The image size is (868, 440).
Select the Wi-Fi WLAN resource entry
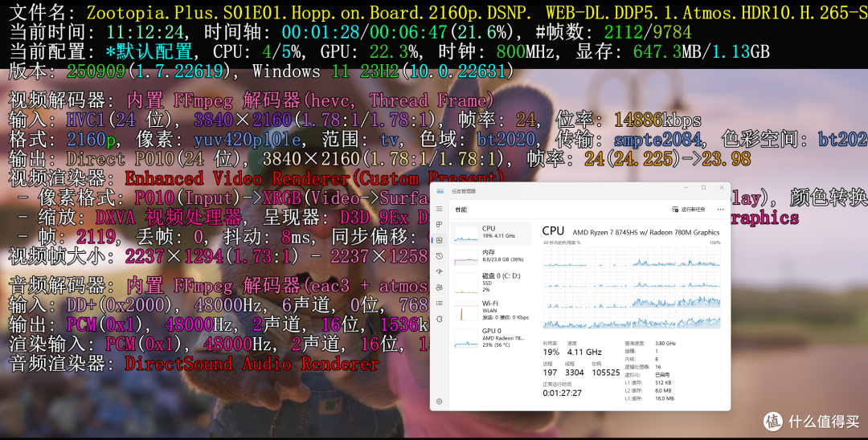(x=492, y=310)
